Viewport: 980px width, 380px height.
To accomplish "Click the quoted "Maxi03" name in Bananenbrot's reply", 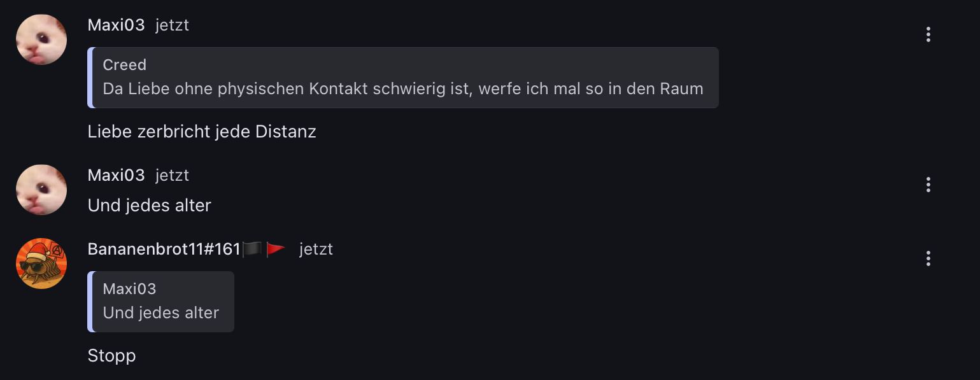I will click(129, 289).
